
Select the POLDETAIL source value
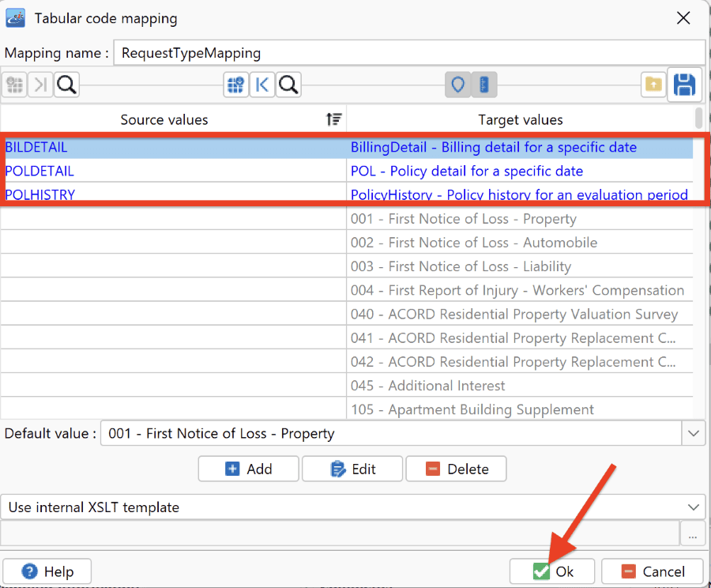click(39, 171)
